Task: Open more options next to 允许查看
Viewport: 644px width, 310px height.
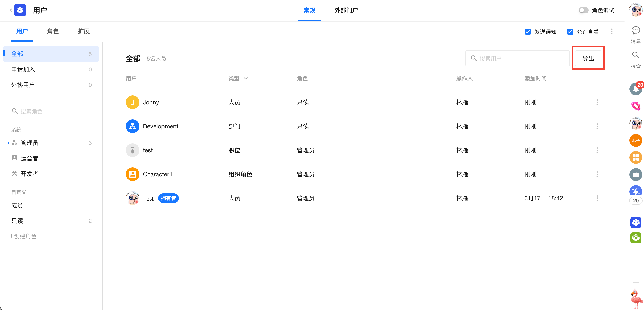Action: [611, 31]
